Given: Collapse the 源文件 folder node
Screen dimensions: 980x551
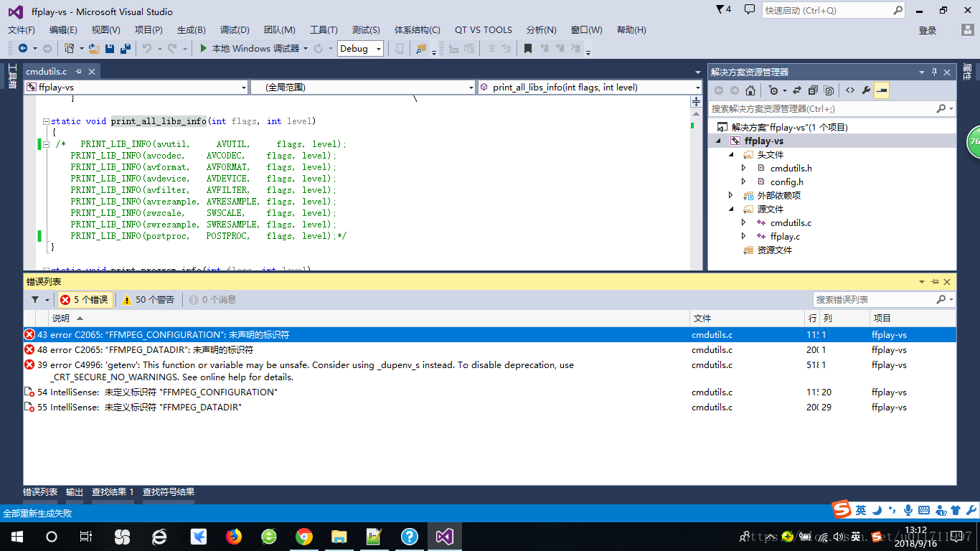Looking at the screenshot, I should (731, 209).
